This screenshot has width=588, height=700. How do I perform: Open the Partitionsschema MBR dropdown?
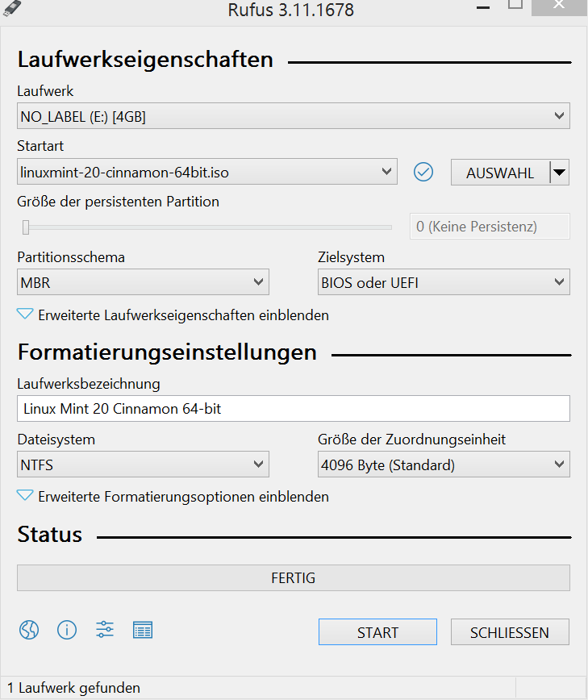click(x=143, y=282)
